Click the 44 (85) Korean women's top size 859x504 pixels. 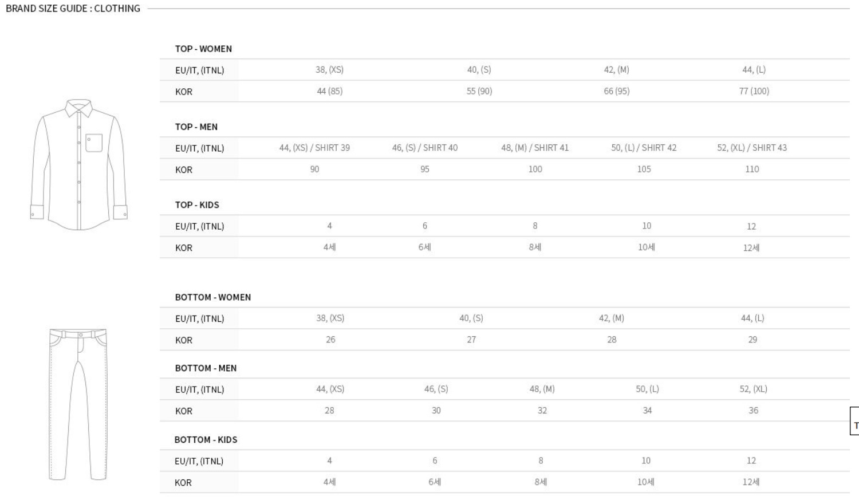coord(329,91)
